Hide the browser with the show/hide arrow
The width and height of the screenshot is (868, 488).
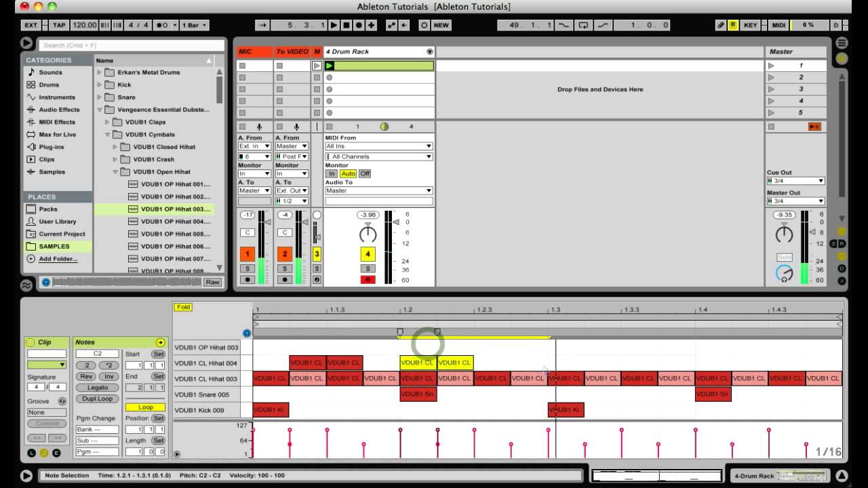click(26, 43)
